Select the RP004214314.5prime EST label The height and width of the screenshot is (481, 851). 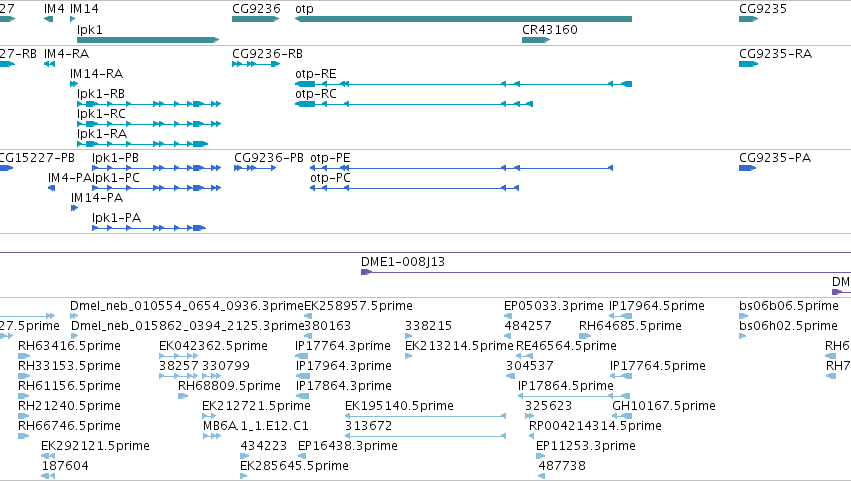[x=595, y=427]
